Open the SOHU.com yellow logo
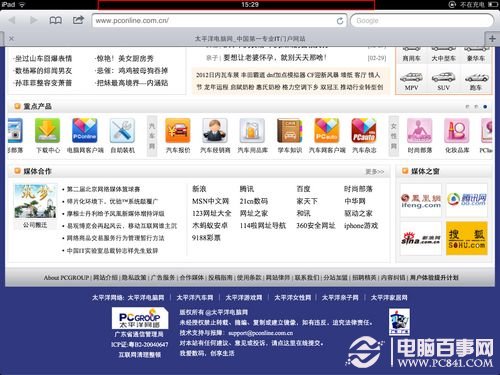 point(467,238)
